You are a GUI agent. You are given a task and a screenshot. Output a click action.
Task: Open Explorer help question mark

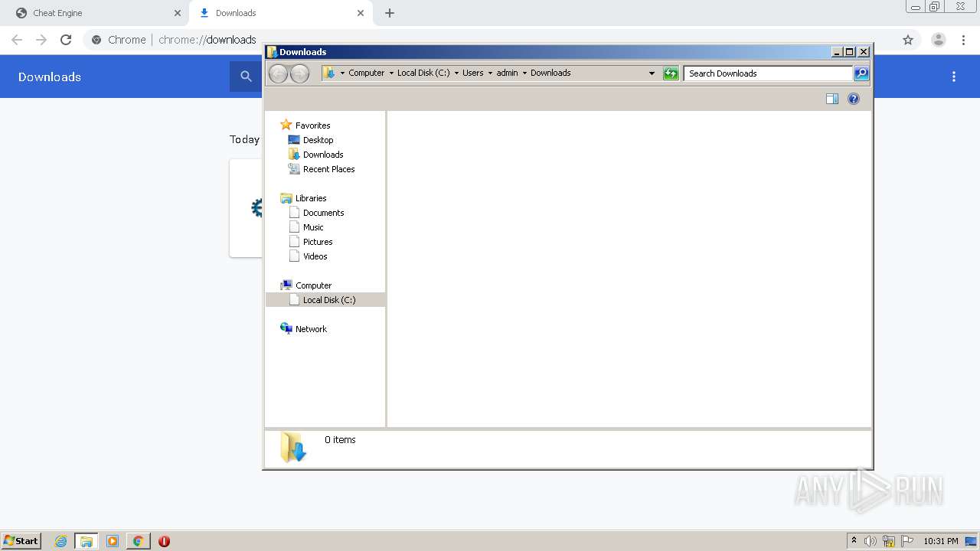[854, 99]
